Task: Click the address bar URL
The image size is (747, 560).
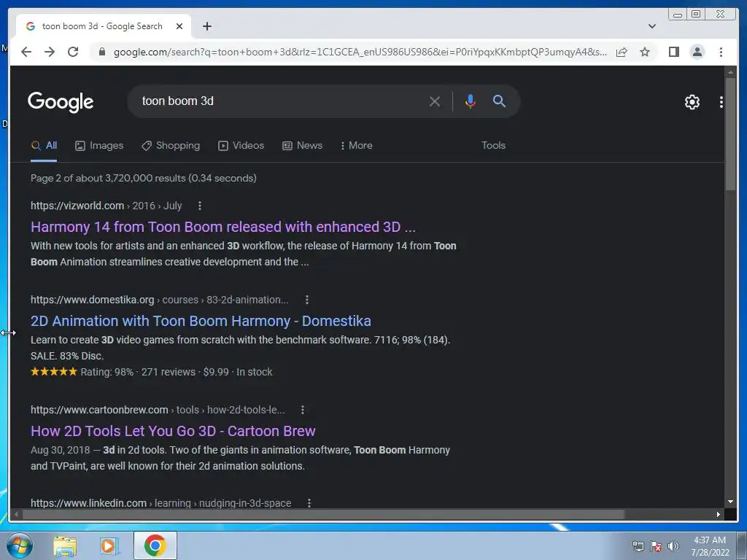Action: (360, 52)
